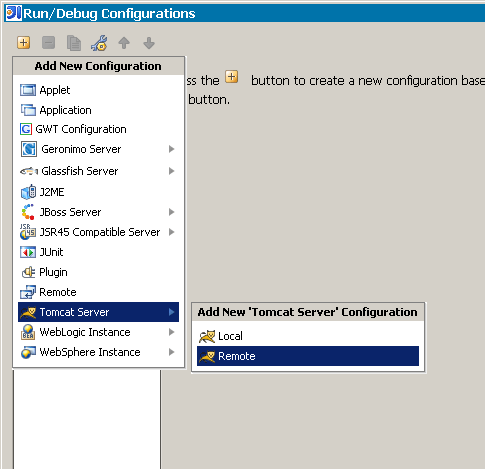Expand the Geronimo Server submenu arrow

[x=171, y=149]
